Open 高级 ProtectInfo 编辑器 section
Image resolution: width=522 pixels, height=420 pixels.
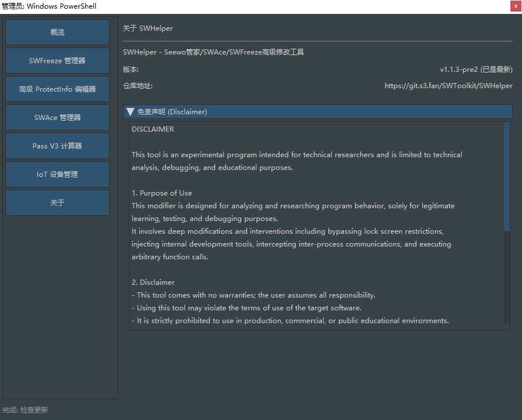pyautogui.click(x=57, y=89)
